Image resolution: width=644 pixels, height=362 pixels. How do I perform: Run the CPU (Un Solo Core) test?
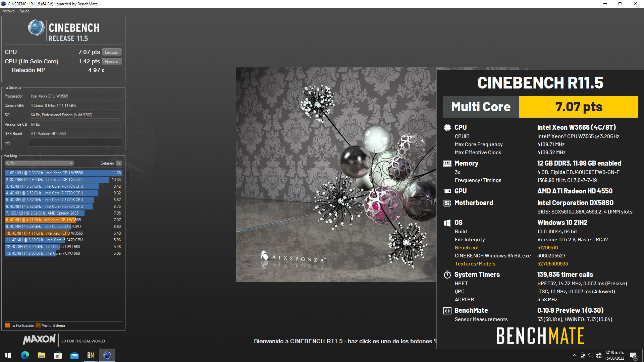tap(112, 62)
